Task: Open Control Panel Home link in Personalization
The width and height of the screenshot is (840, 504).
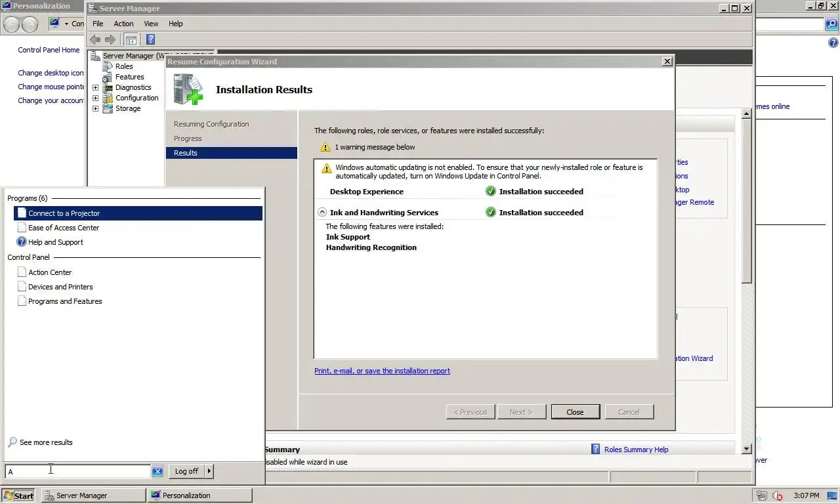Action: pyautogui.click(x=49, y=50)
